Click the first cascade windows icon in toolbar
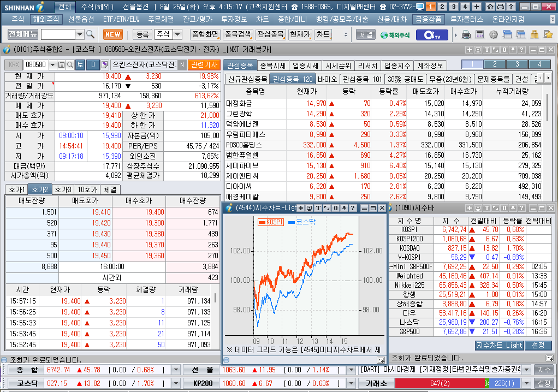The image size is (558, 392). 507,34
